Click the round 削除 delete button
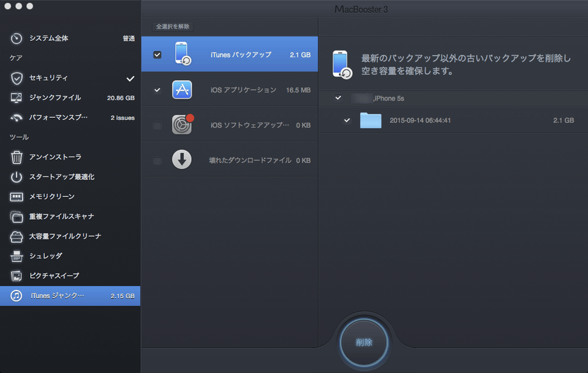The width and height of the screenshot is (588, 373). 364,342
